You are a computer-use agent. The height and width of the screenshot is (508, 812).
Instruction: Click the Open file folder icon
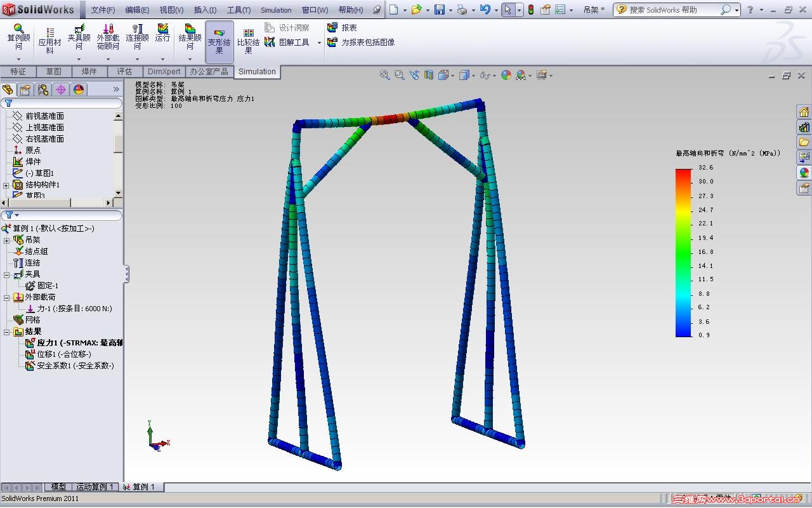click(x=416, y=10)
